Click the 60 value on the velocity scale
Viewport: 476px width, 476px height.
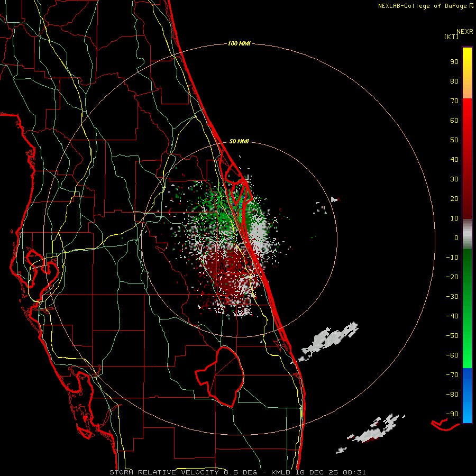(x=454, y=121)
